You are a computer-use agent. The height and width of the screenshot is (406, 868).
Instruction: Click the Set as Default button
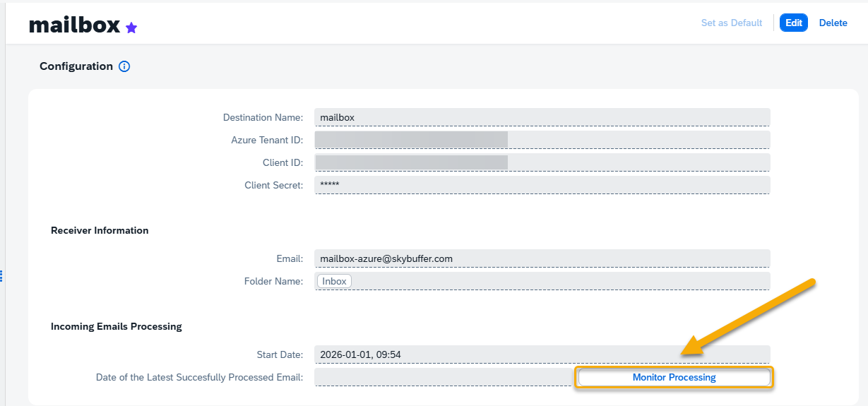[x=731, y=23]
